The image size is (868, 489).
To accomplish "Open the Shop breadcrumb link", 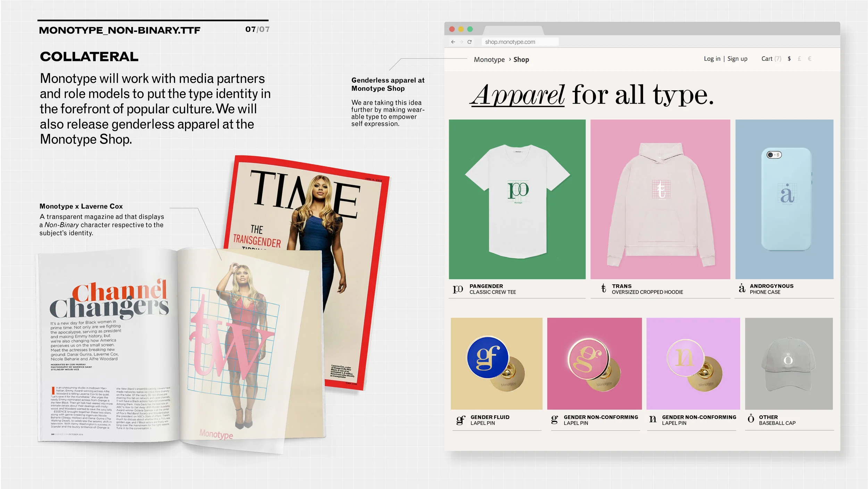I will point(521,59).
